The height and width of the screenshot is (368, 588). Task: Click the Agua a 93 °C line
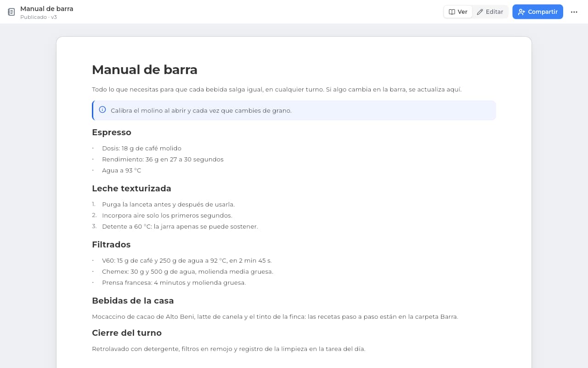122,170
